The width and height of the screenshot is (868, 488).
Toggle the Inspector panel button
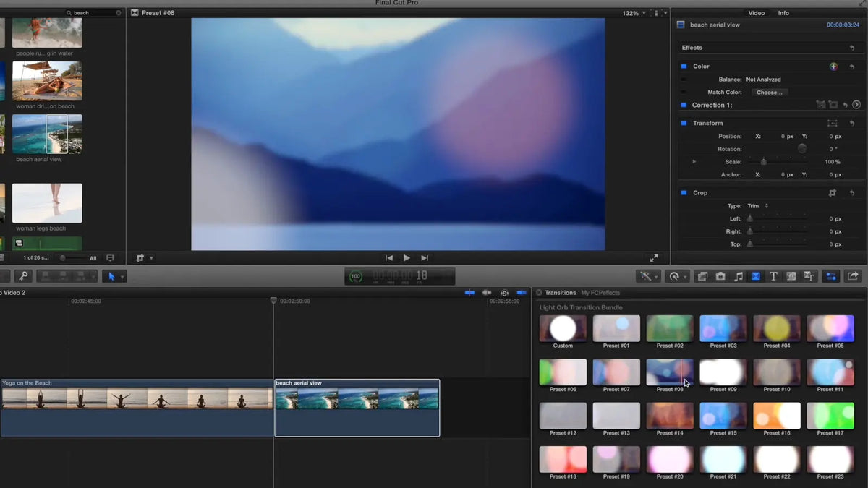click(831, 276)
